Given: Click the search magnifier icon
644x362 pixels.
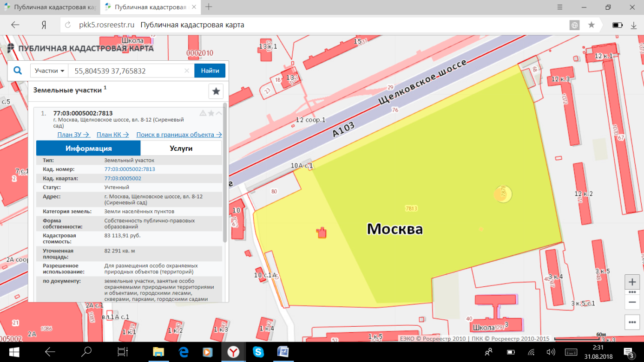Looking at the screenshot, I should coord(18,71).
